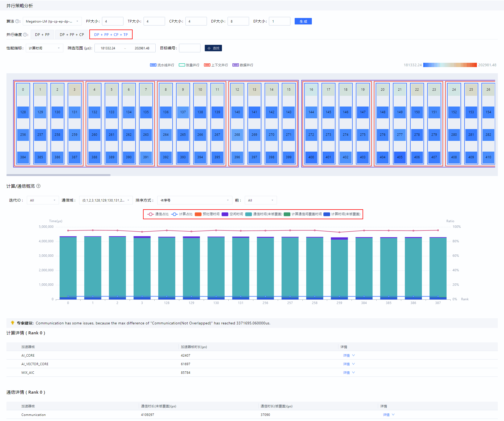504x421 pixels.
Task: Click the 生成 button
Action: (x=303, y=21)
